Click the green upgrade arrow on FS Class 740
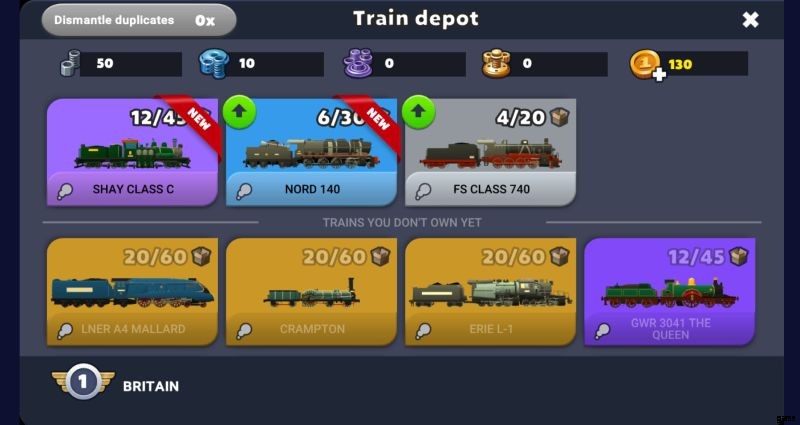 coord(418,112)
